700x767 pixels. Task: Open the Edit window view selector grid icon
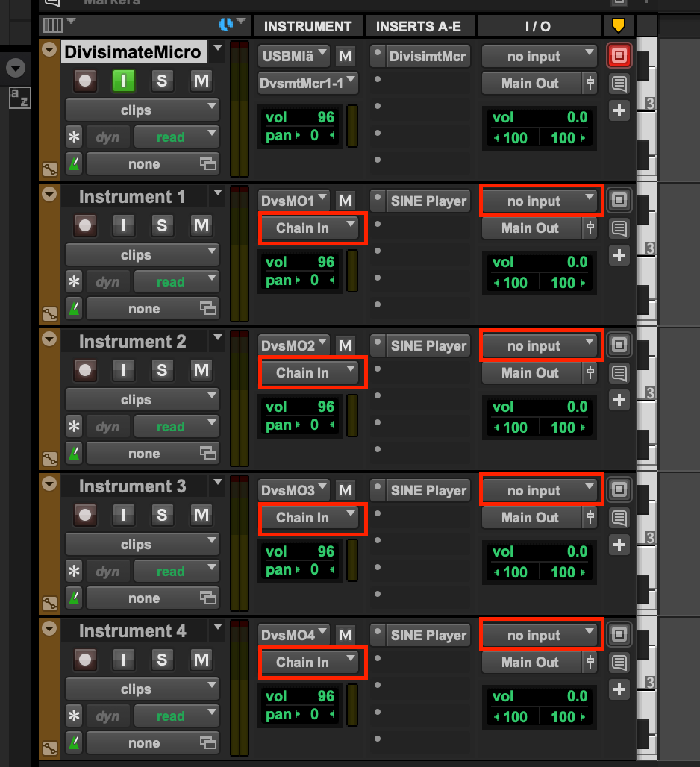click(x=53, y=25)
